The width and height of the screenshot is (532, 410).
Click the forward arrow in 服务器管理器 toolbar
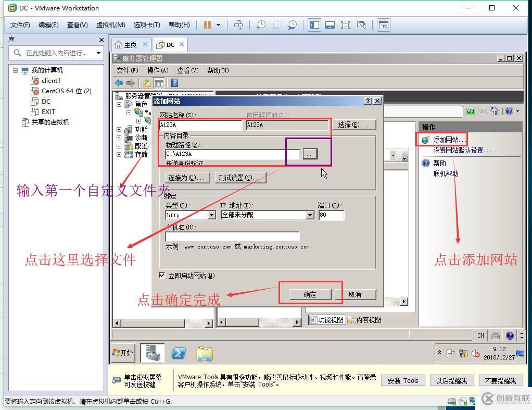click(x=130, y=83)
